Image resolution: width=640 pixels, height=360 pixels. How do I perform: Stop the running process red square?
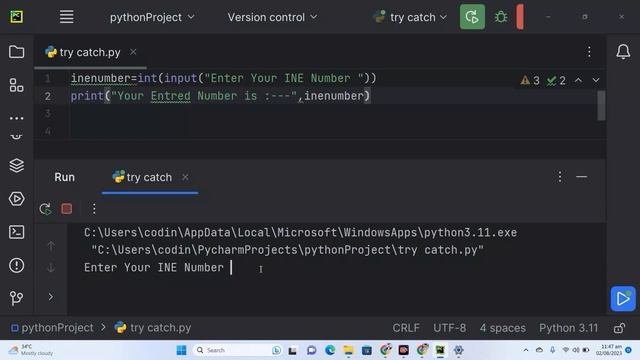67,209
